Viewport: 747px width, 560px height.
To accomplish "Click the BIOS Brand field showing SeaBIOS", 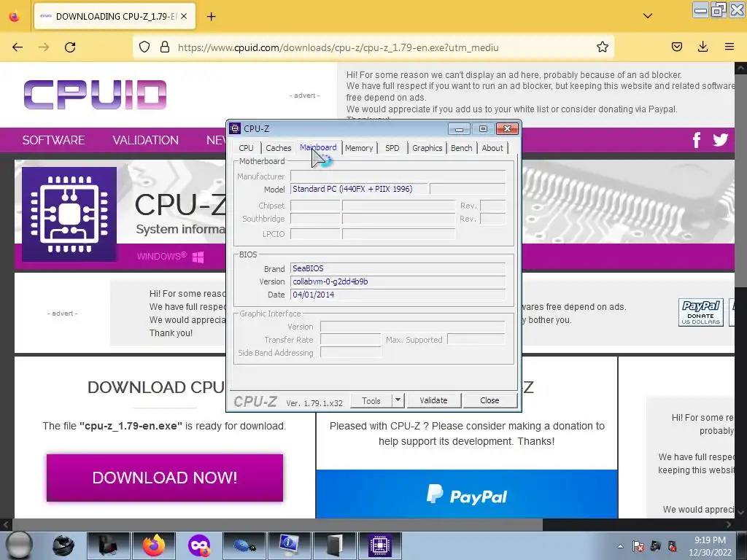I will [x=398, y=268].
